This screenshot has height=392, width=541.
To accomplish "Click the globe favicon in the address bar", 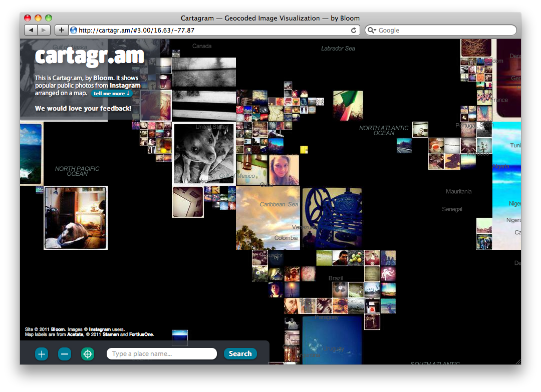I will (74, 30).
